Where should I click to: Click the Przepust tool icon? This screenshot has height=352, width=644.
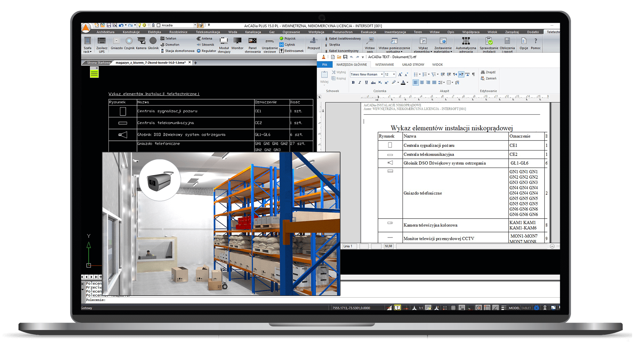314,41
